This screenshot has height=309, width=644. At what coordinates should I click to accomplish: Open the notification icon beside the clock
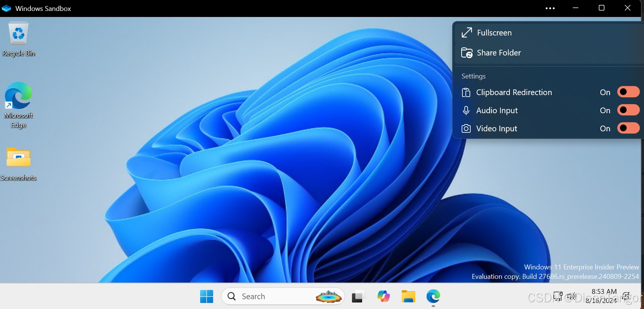pos(626,295)
